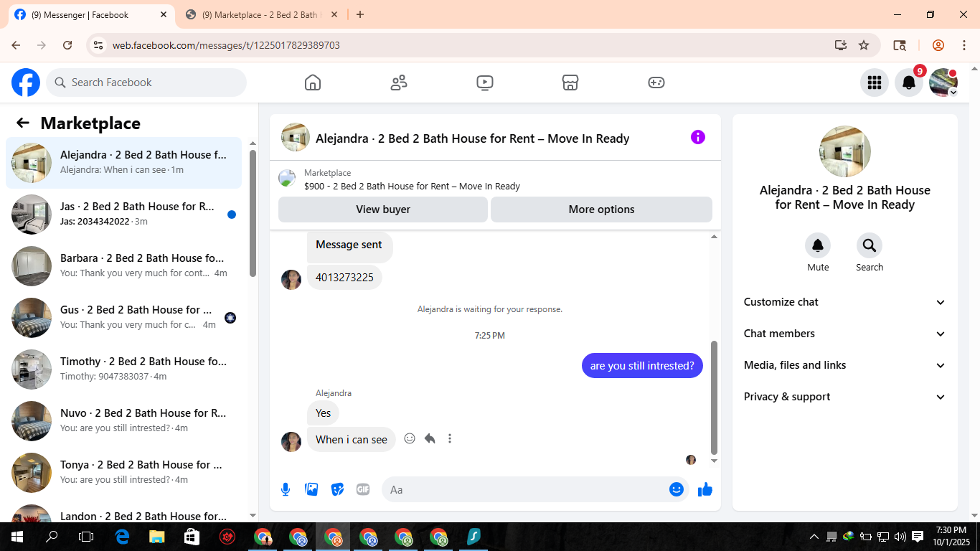The image size is (980, 551).
Task: Expand the Customize chat section
Action: coord(845,302)
